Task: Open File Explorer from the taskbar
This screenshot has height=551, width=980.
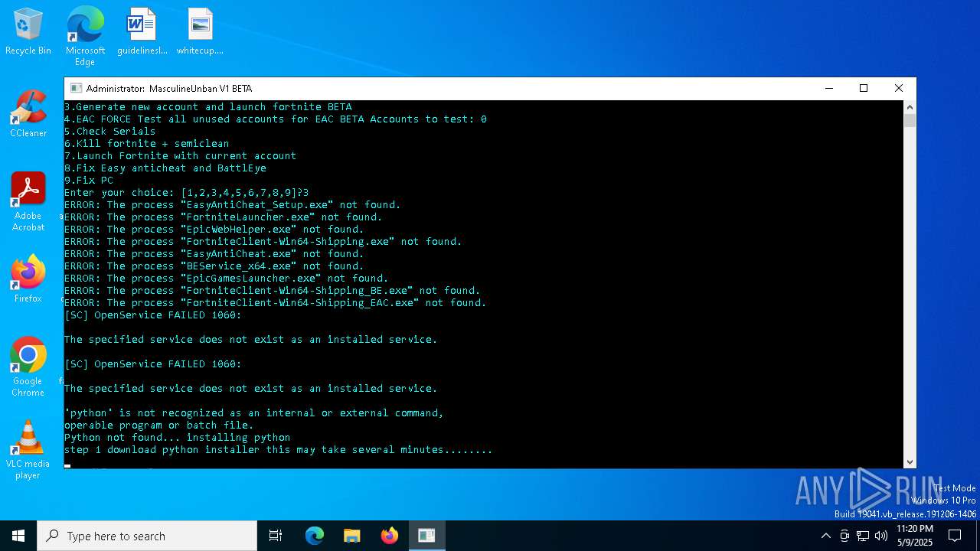Action: pyautogui.click(x=352, y=536)
